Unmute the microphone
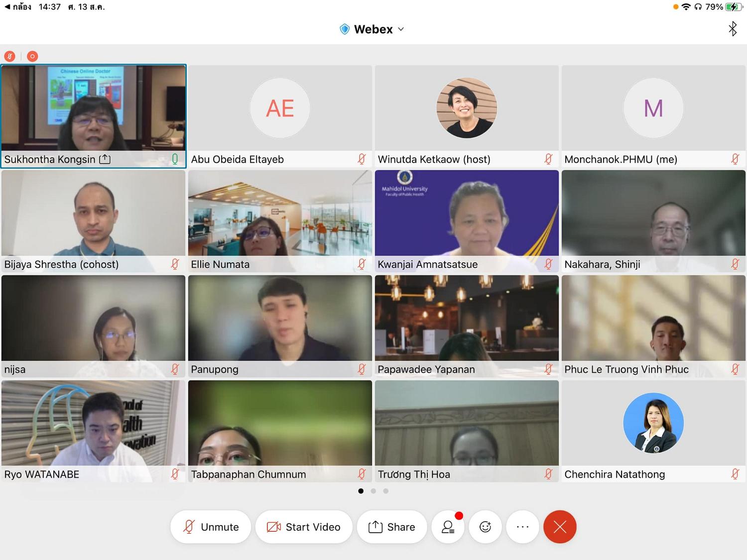Viewport: 747px width, 560px height. (211, 527)
